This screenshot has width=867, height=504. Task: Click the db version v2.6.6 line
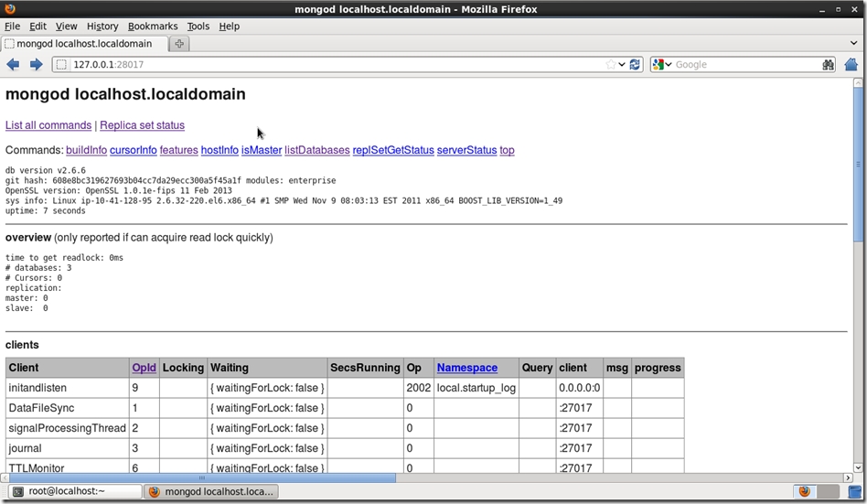[46, 170]
